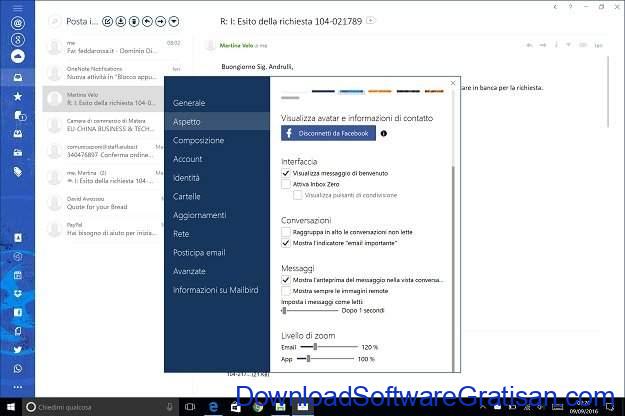Open Composizione settings section
Viewport: 625px width, 416px height.
[217, 140]
